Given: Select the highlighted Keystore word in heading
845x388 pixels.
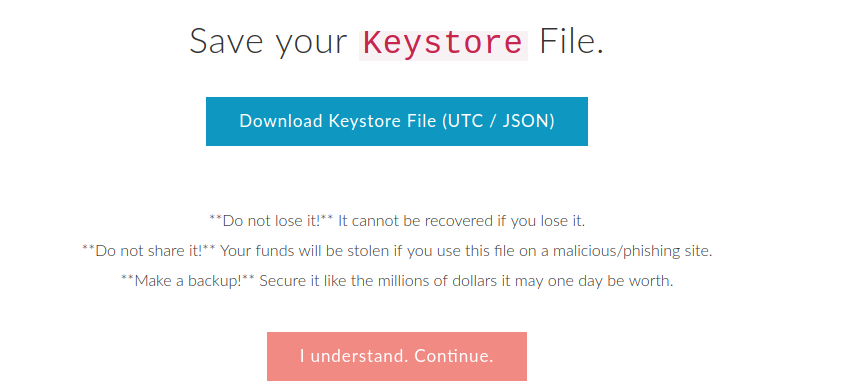Looking at the screenshot, I should tap(443, 44).
